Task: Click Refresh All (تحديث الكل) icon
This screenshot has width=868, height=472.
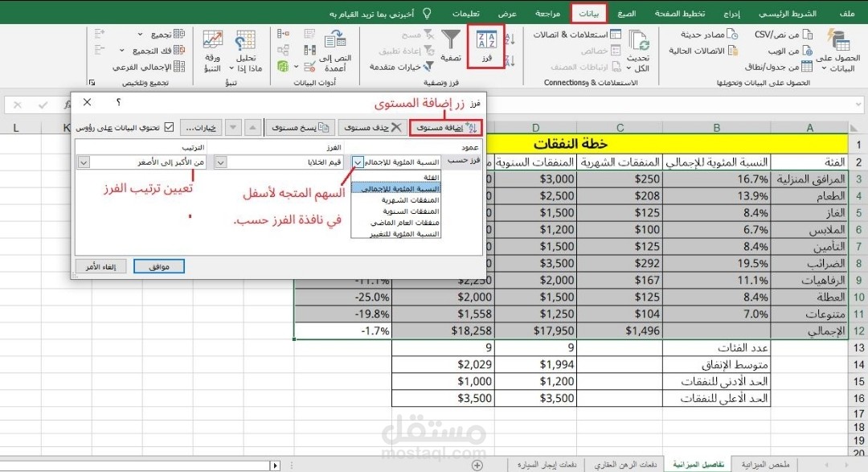Action: (x=638, y=41)
